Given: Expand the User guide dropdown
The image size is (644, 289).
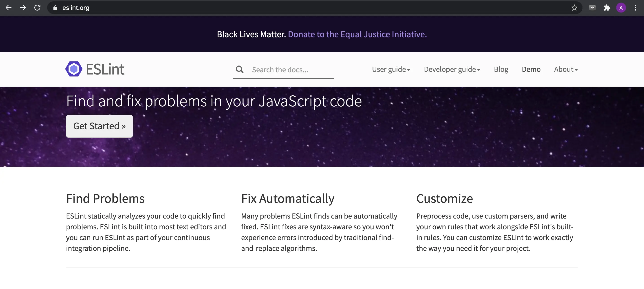Looking at the screenshot, I should coord(391,69).
